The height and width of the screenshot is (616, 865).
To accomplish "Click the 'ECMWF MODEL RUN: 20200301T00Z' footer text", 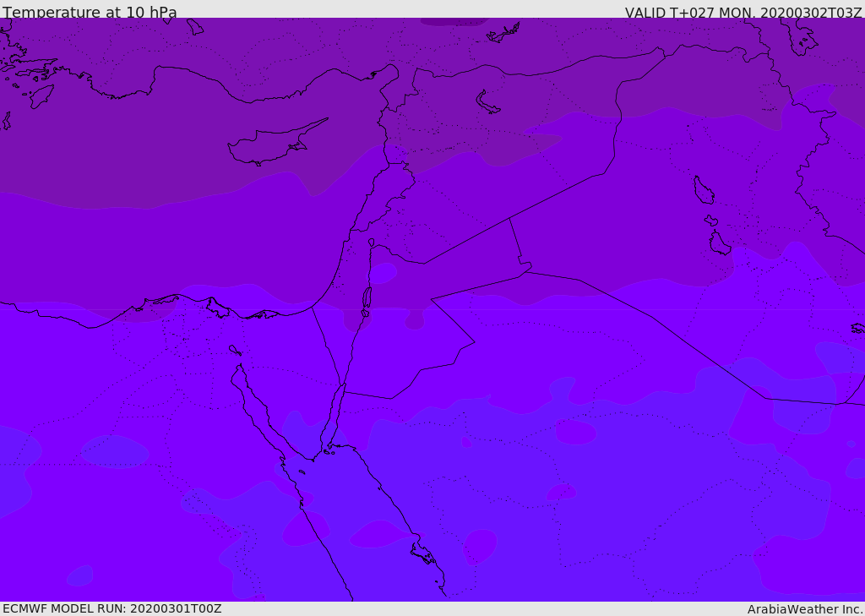I will point(112,608).
